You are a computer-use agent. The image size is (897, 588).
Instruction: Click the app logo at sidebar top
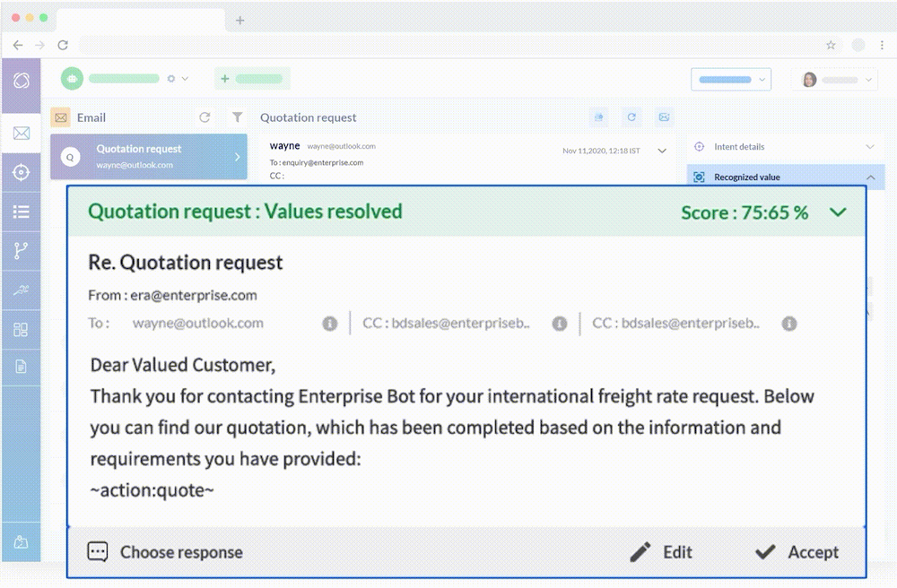click(22, 81)
